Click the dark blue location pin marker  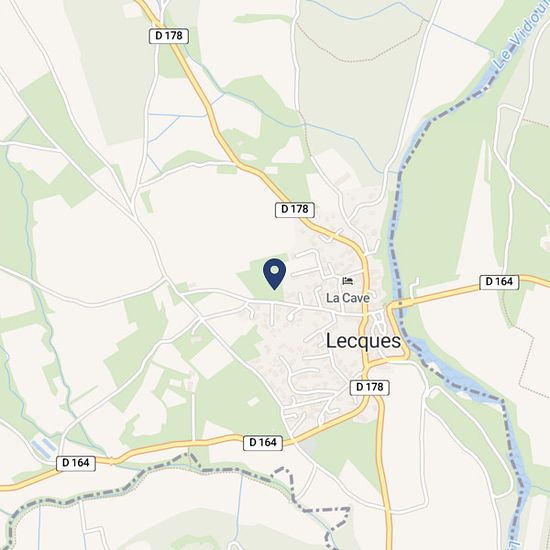pyautogui.click(x=274, y=274)
